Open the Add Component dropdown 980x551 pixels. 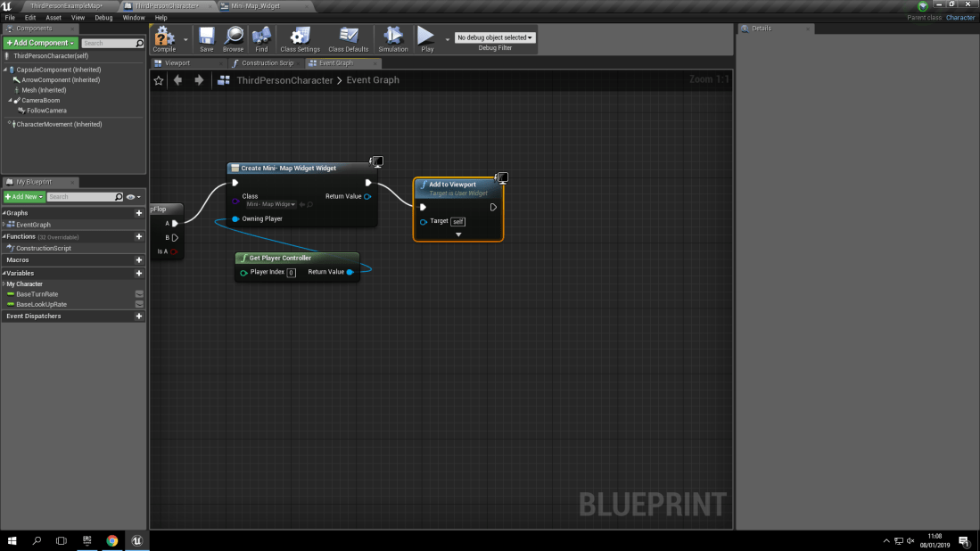pyautogui.click(x=38, y=43)
